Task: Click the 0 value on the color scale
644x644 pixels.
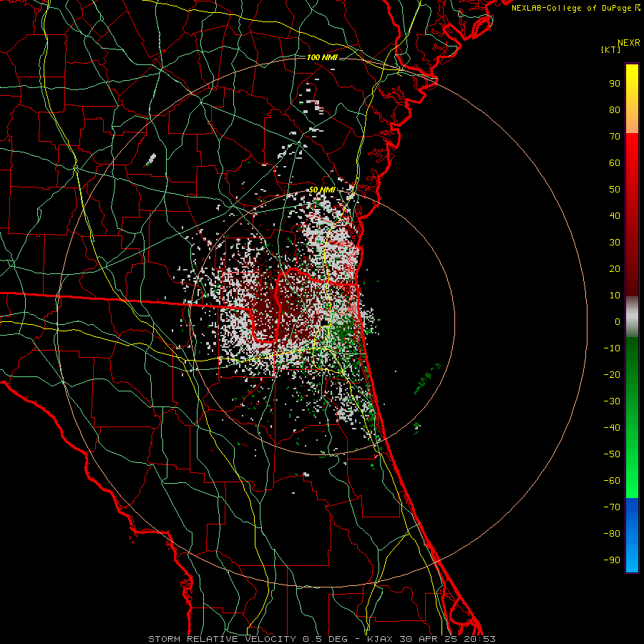Action: 618,322
